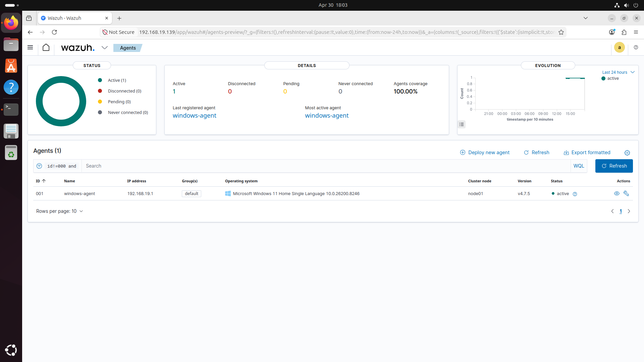This screenshot has width=644, height=362.
Task: Click the clock showing Apr 30 18:03
Action: point(333,5)
